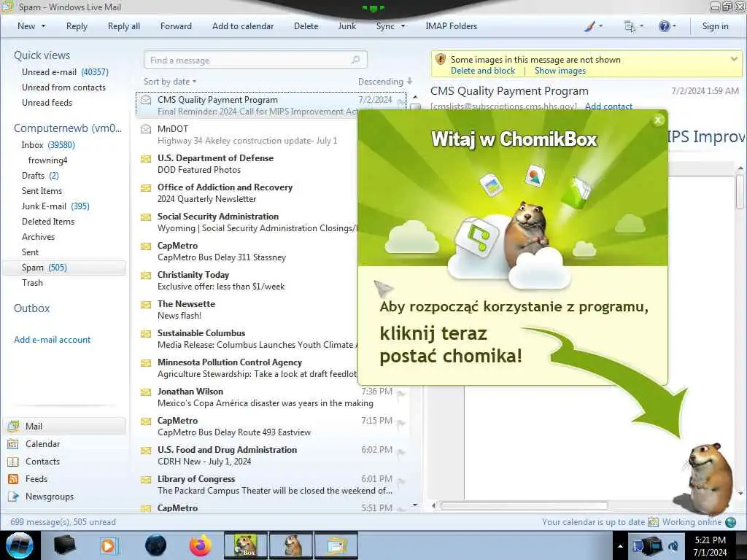Select Unread from contacts quick view

(x=63, y=87)
